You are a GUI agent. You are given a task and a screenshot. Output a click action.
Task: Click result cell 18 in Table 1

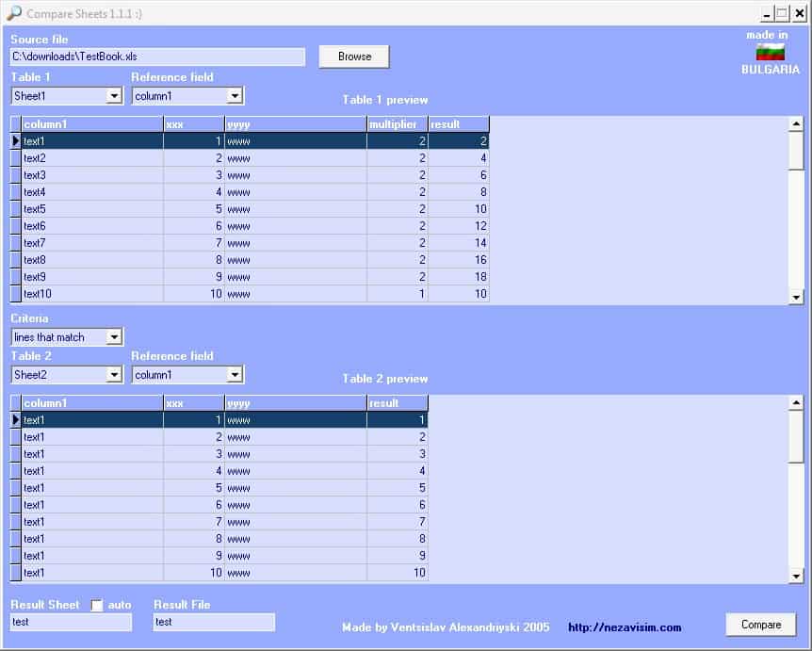(459, 277)
